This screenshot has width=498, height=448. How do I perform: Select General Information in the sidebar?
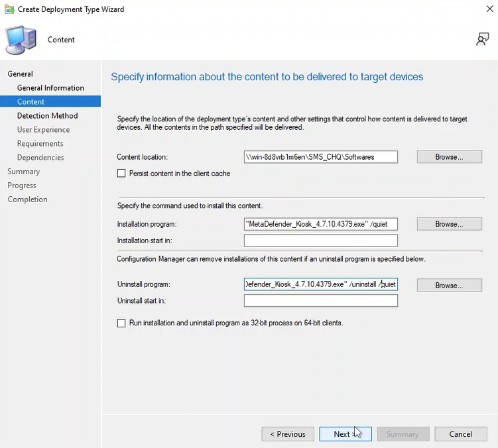[x=50, y=87]
